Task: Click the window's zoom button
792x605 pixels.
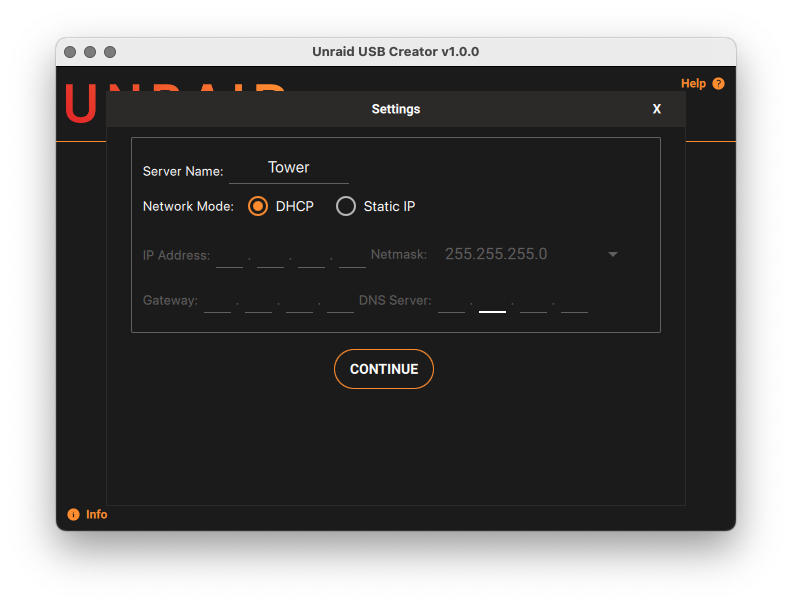Action: click(110, 52)
